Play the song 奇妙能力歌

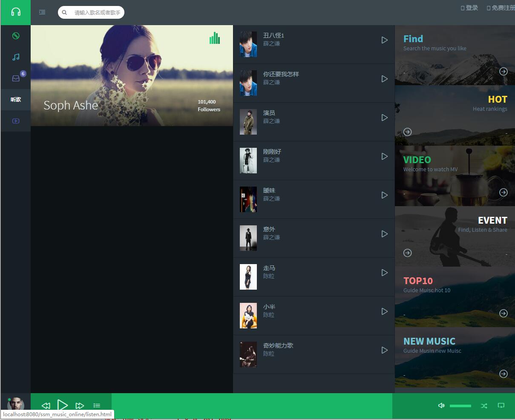(x=384, y=350)
